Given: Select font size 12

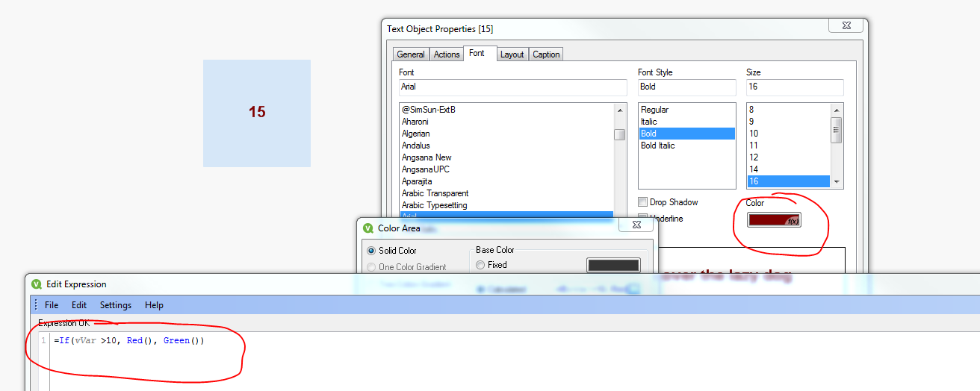Looking at the screenshot, I should (788, 157).
